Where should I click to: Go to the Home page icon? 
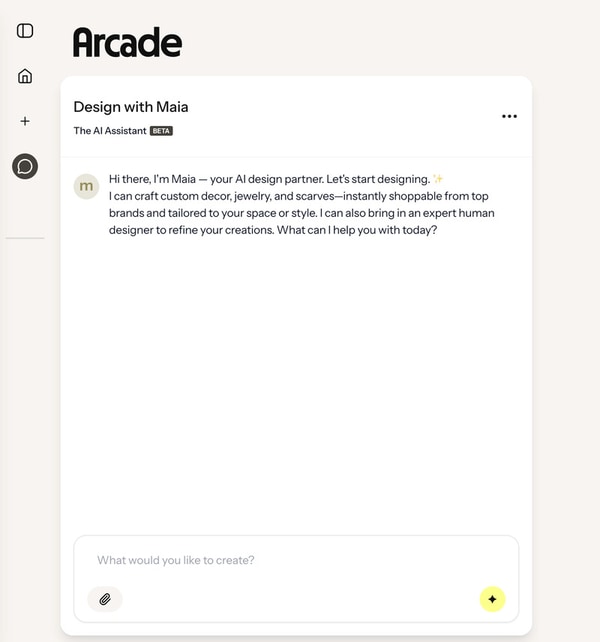[x=25, y=76]
